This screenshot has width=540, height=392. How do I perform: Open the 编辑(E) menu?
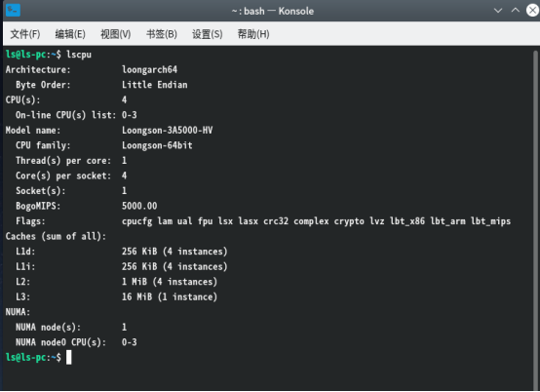pos(70,34)
